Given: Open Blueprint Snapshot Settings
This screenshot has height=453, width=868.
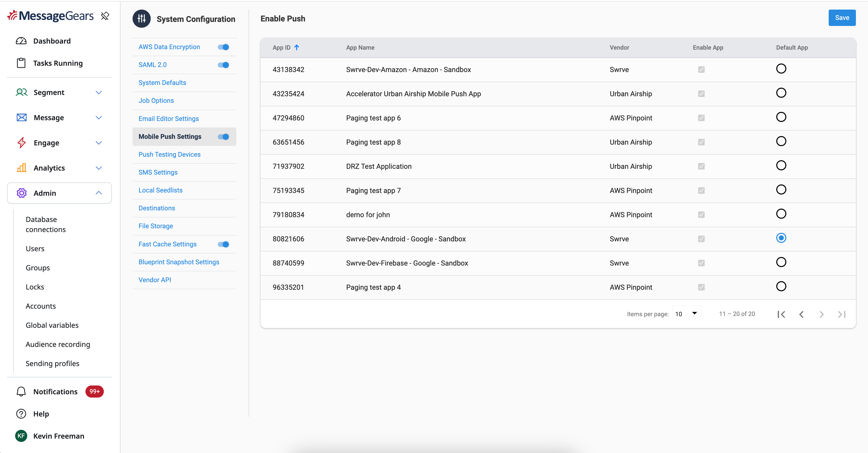Looking at the screenshot, I should (179, 262).
